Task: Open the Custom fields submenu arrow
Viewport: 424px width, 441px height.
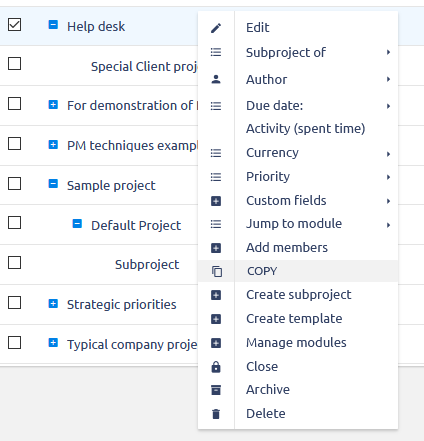Action: [388, 201]
